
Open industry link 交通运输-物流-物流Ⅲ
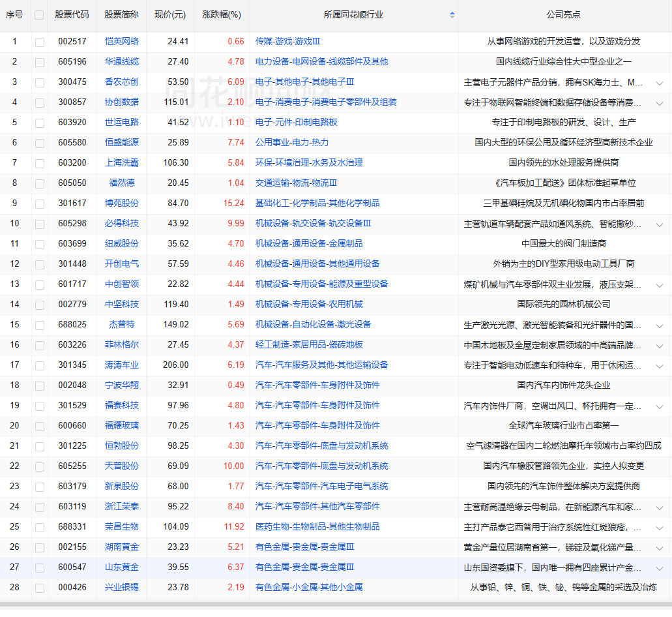coord(296,183)
